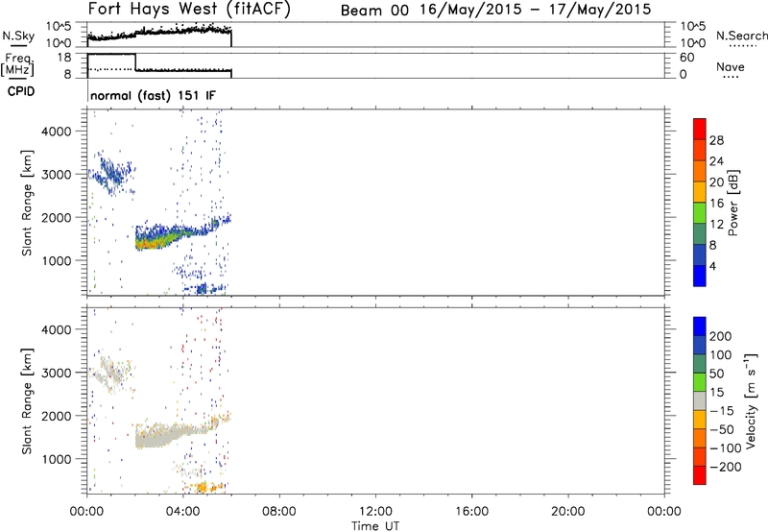Click the velocity colorbar value '-200'
This screenshot has height=532, width=768.
(x=726, y=467)
